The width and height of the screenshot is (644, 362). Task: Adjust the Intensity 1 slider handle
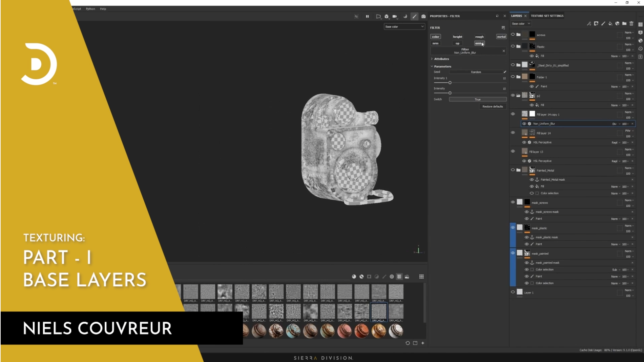450,83
